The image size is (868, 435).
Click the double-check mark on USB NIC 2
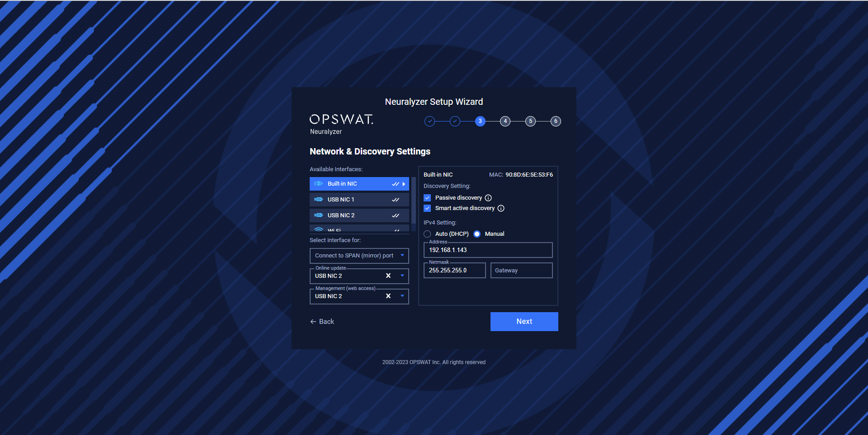tap(395, 215)
